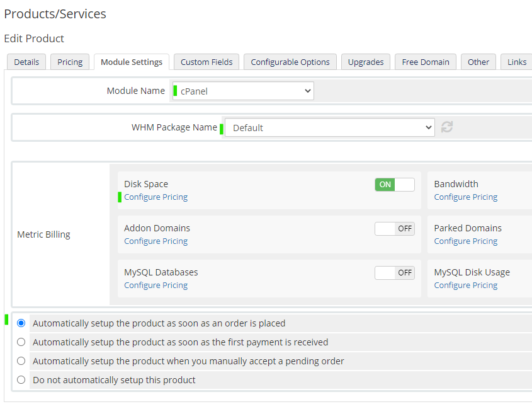The image size is (532, 404).
Task: Open Configure Pricing for MySQL Databases
Action: pyautogui.click(x=156, y=286)
